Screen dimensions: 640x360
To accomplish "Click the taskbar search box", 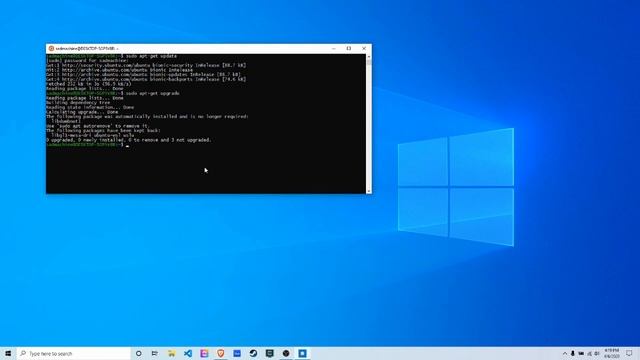I will (x=74, y=353).
